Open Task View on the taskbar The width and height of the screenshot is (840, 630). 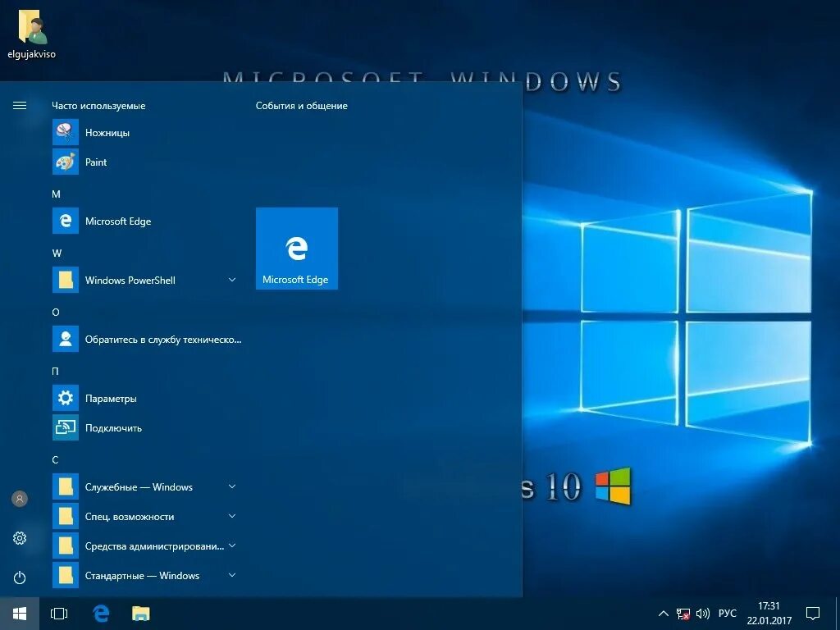59,614
